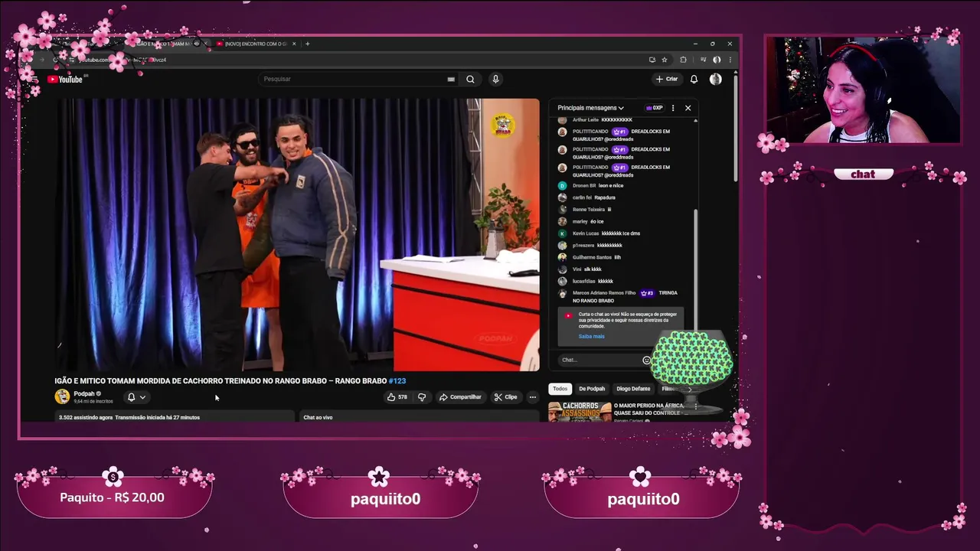Click Kevin Lucas chat message

(624, 233)
